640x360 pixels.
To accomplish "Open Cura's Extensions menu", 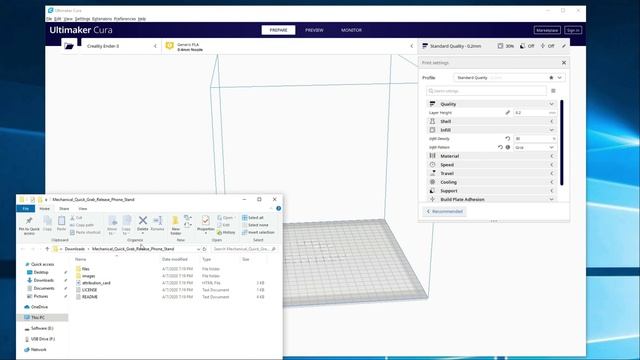I will [x=102, y=19].
